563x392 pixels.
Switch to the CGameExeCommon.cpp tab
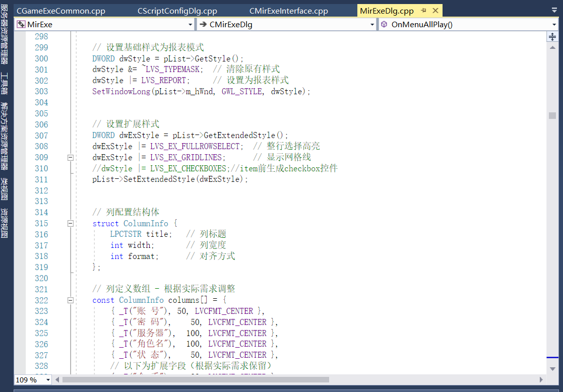click(x=60, y=11)
